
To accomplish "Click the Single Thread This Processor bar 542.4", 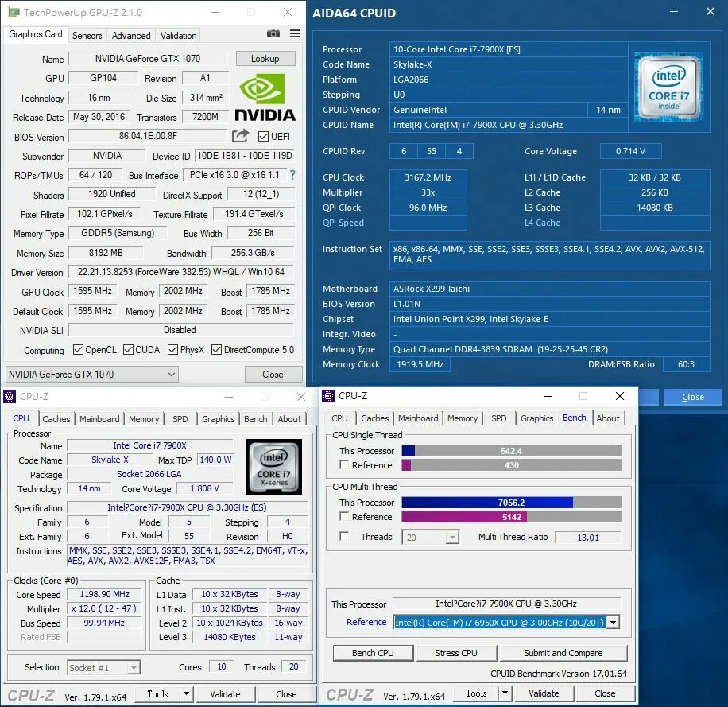I will tap(511, 451).
